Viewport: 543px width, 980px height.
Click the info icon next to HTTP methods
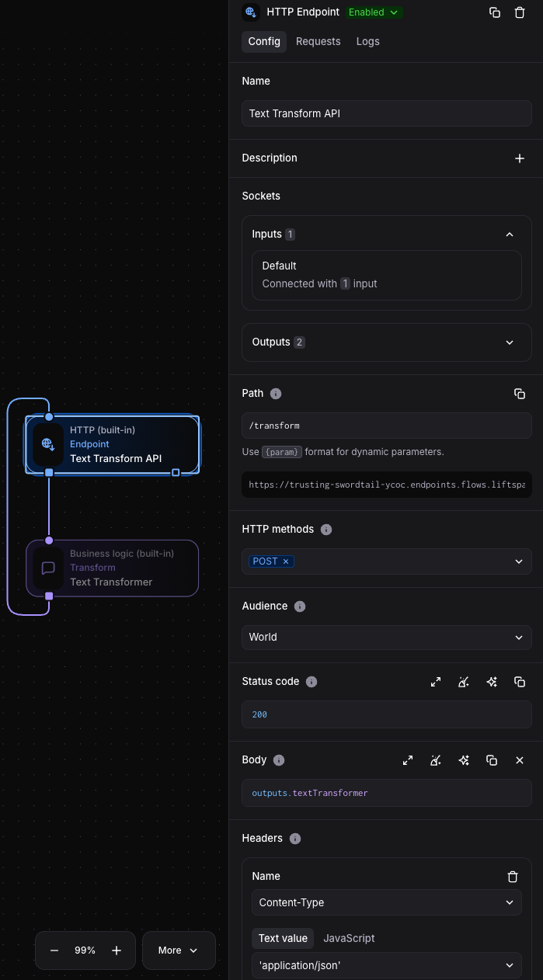tap(326, 530)
